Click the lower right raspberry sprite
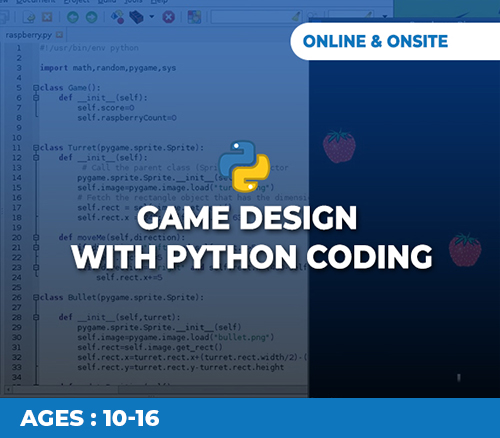 point(465,250)
